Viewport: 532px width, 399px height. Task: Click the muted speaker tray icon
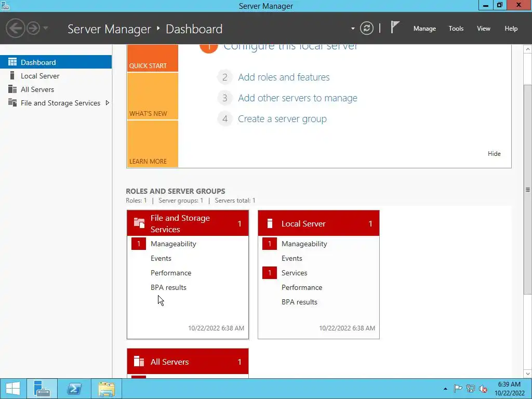click(483, 389)
